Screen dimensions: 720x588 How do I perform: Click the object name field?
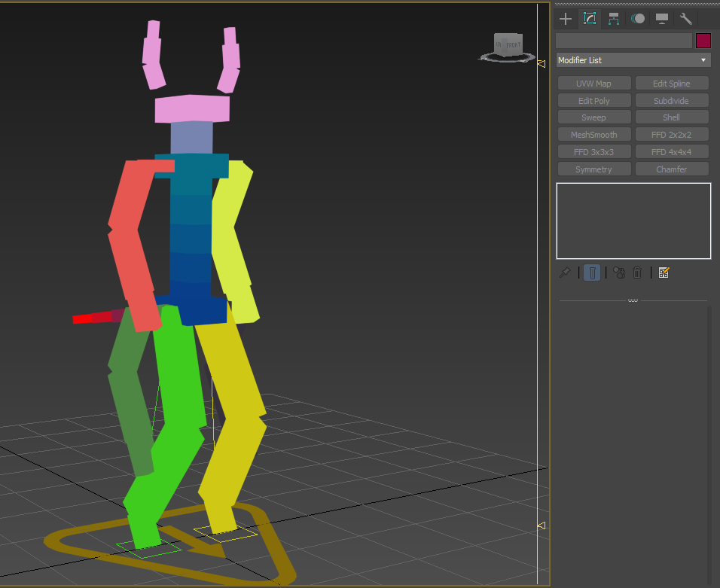click(624, 41)
